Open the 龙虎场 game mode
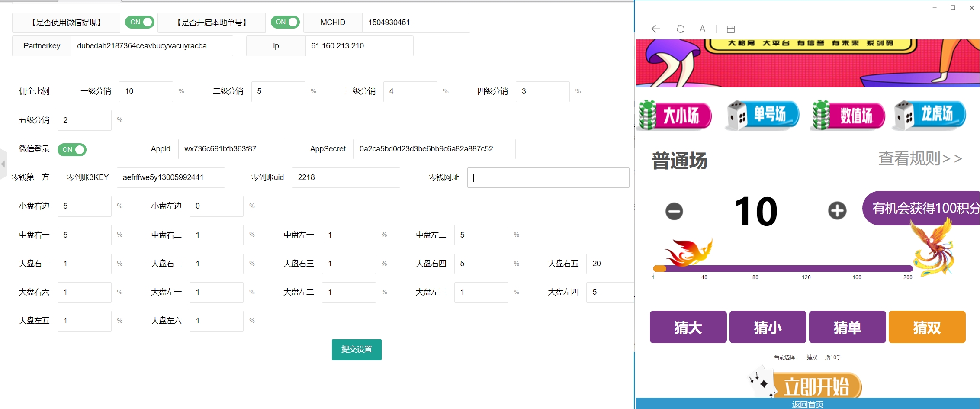Viewport: 980px width, 409px height. [930, 116]
